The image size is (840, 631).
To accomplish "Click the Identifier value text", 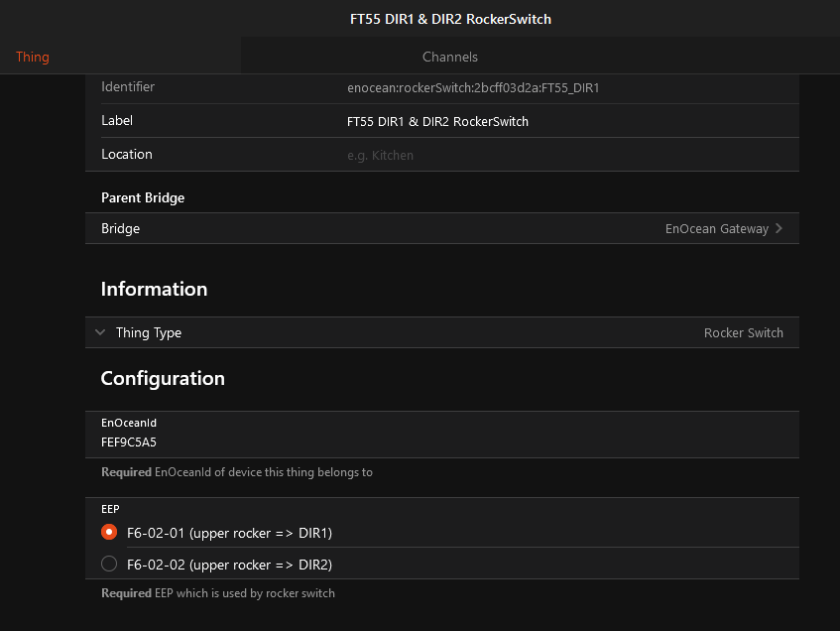I will pyautogui.click(x=473, y=87).
